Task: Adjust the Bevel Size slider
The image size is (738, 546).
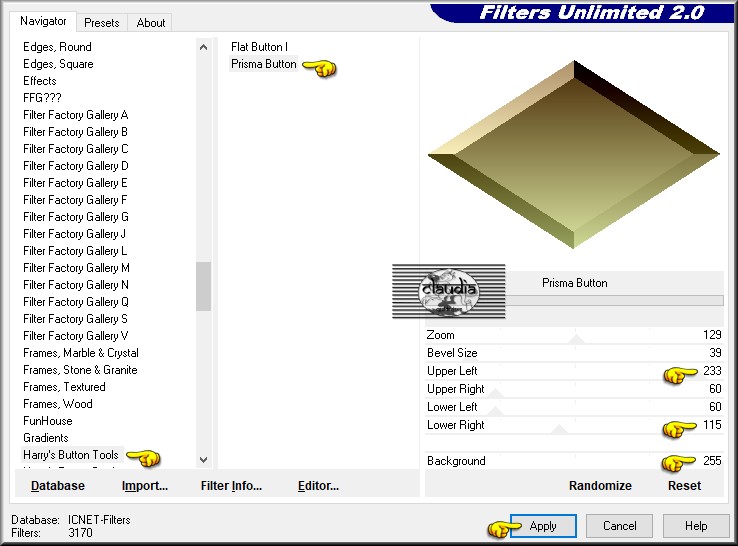Action: [x=574, y=353]
